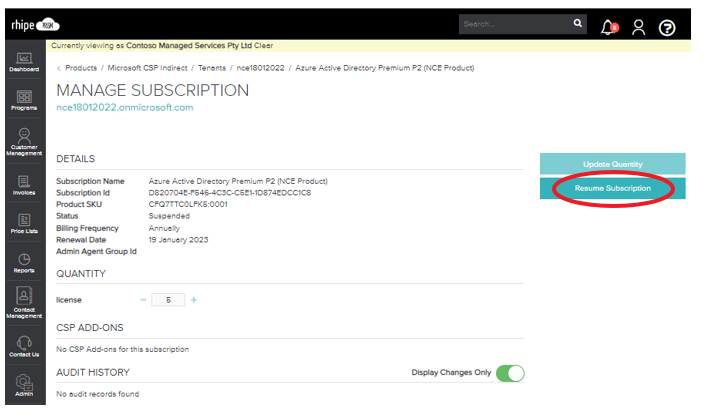The height and width of the screenshot is (419, 705).
Task: Click renewal date 19 January 2023
Action: [x=178, y=240]
